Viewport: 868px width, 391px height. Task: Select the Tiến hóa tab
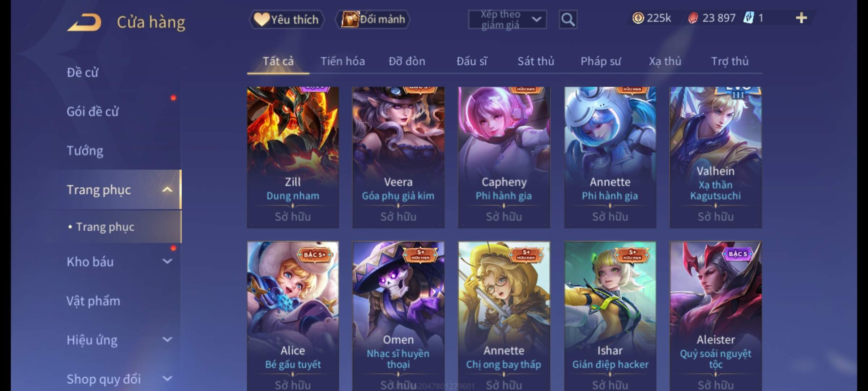342,61
